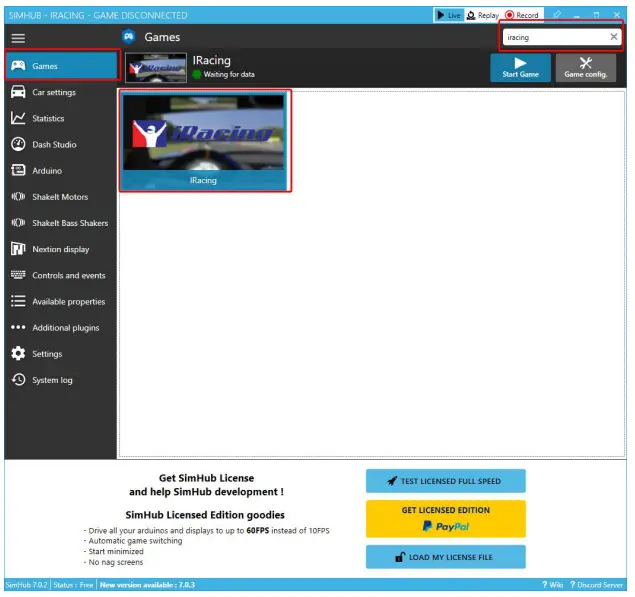This screenshot has height=597, width=635.
Task: Click the Arduino board icon
Action: [18, 170]
